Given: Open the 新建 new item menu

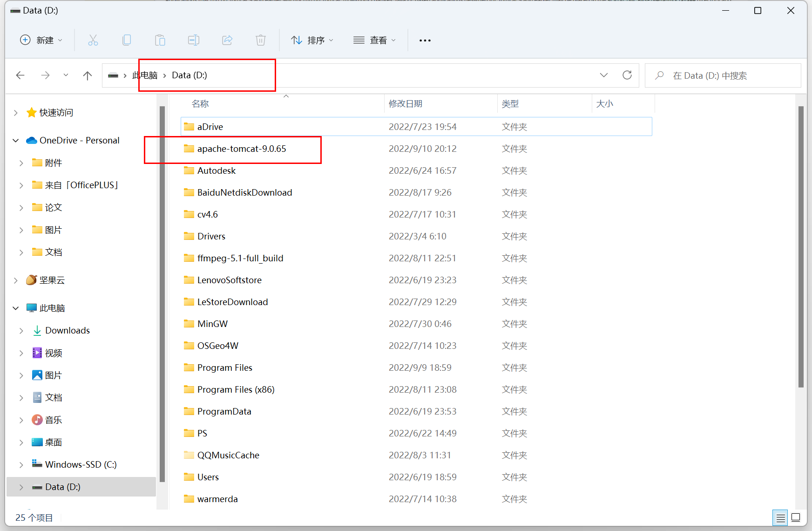Looking at the screenshot, I should pos(41,40).
